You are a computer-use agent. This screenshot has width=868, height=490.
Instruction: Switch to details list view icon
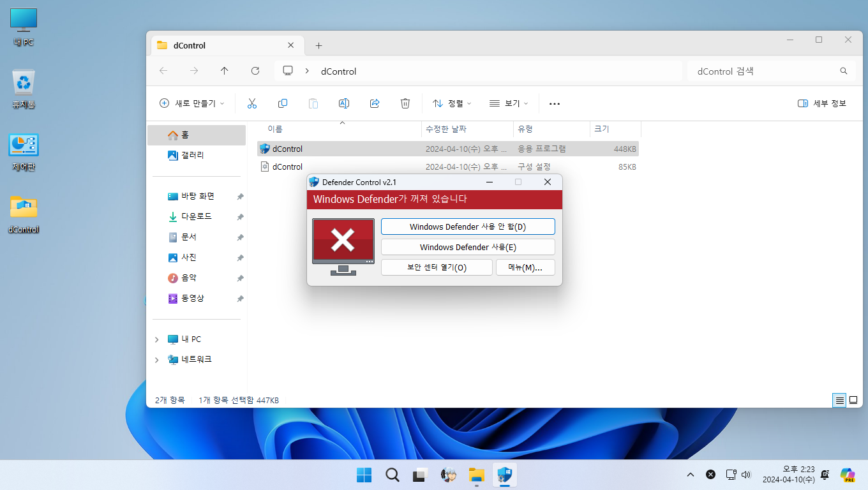(839, 401)
